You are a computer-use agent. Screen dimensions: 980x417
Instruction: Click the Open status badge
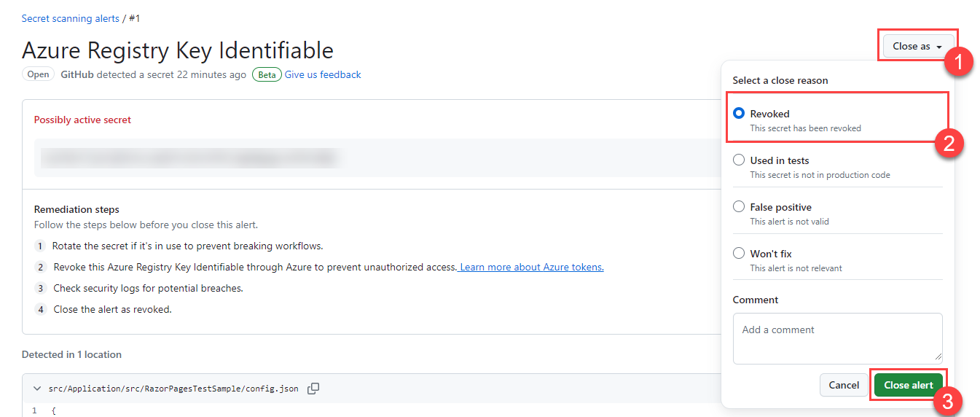point(38,74)
